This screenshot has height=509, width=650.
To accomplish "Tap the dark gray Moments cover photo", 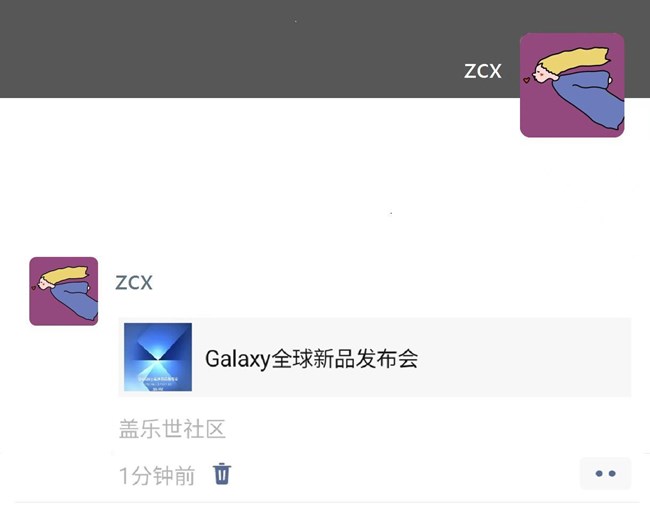I will (249, 49).
